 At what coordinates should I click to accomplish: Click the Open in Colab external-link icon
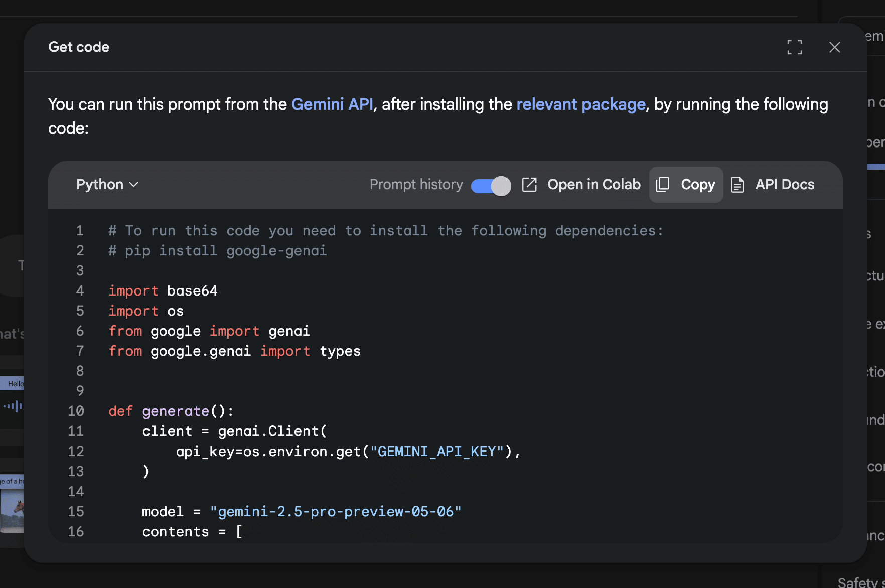tap(529, 185)
